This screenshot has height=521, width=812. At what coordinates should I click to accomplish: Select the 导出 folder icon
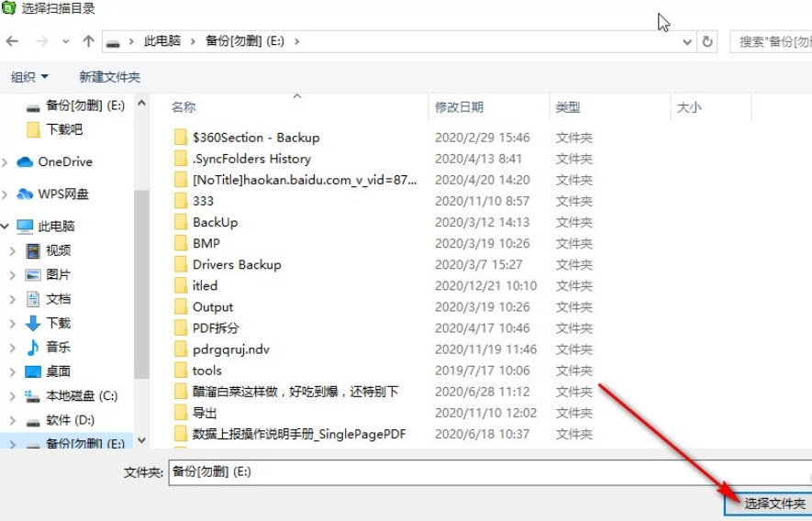pos(181,414)
